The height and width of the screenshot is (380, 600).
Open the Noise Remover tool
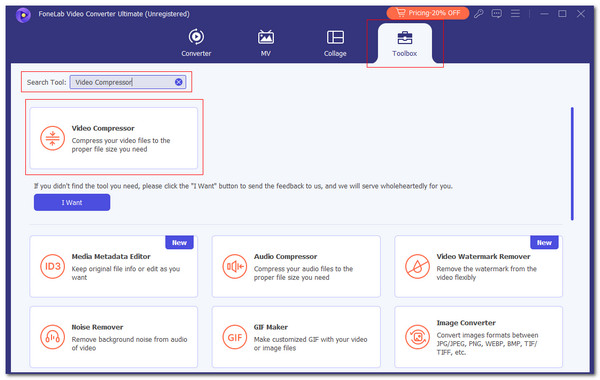click(114, 337)
